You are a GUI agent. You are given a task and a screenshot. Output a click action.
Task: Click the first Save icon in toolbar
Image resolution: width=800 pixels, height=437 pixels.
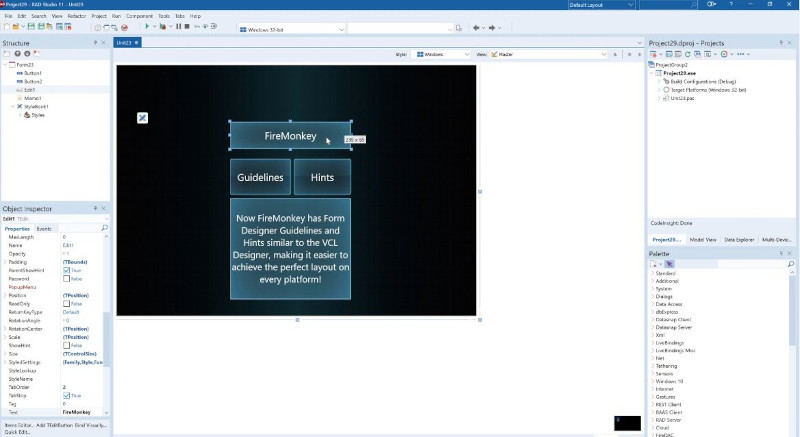pyautogui.click(x=31, y=27)
